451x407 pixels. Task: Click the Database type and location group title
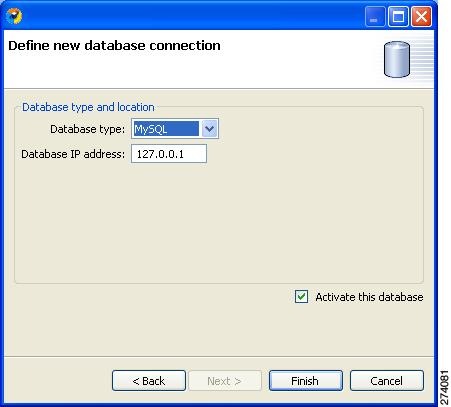click(88, 107)
